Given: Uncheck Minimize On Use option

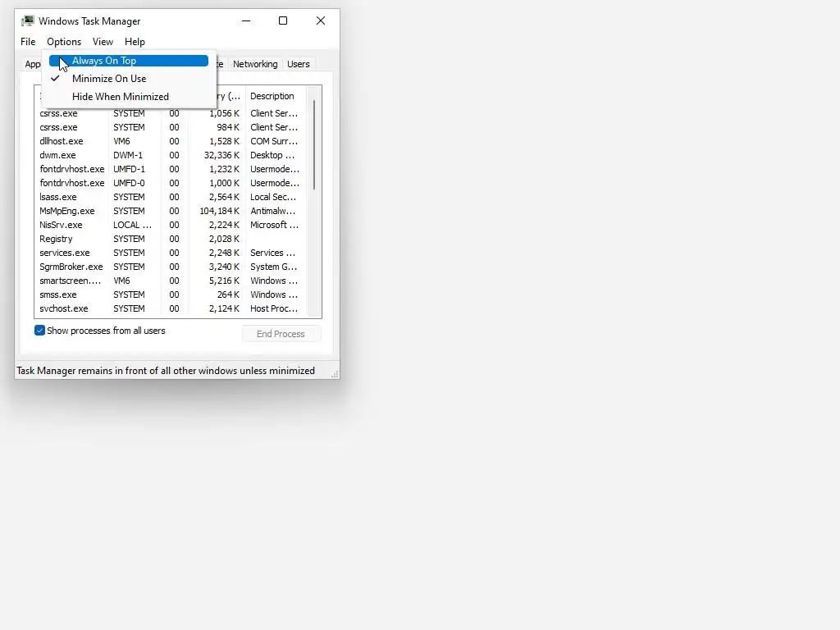Looking at the screenshot, I should (x=129, y=79).
